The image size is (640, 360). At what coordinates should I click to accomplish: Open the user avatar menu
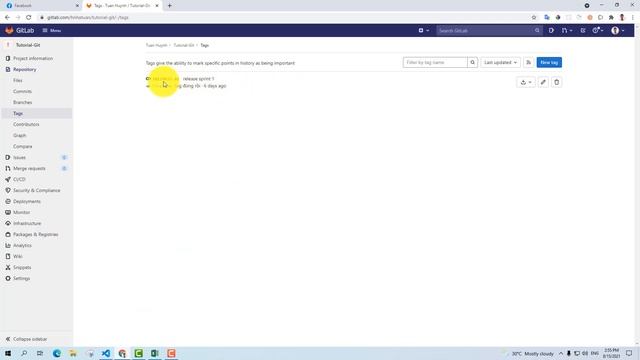click(x=618, y=31)
